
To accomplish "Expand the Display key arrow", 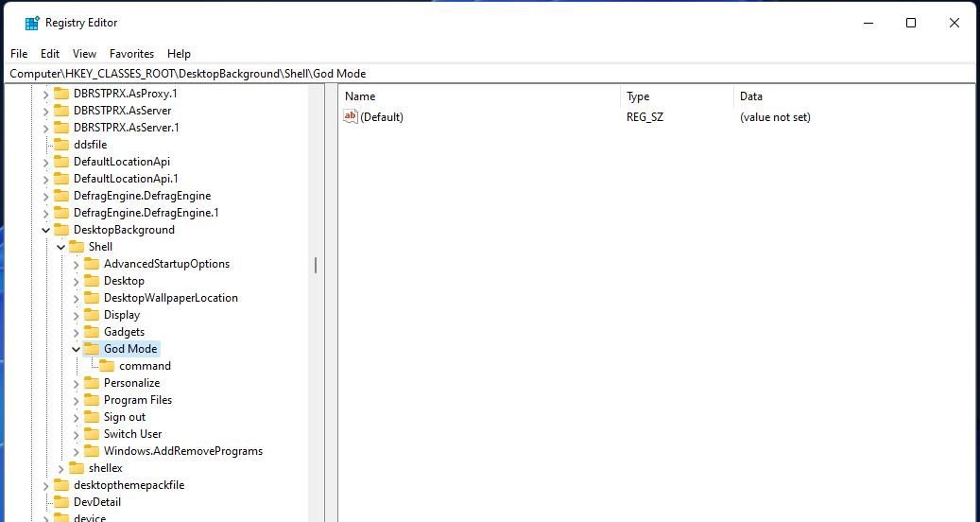I will click(x=76, y=315).
